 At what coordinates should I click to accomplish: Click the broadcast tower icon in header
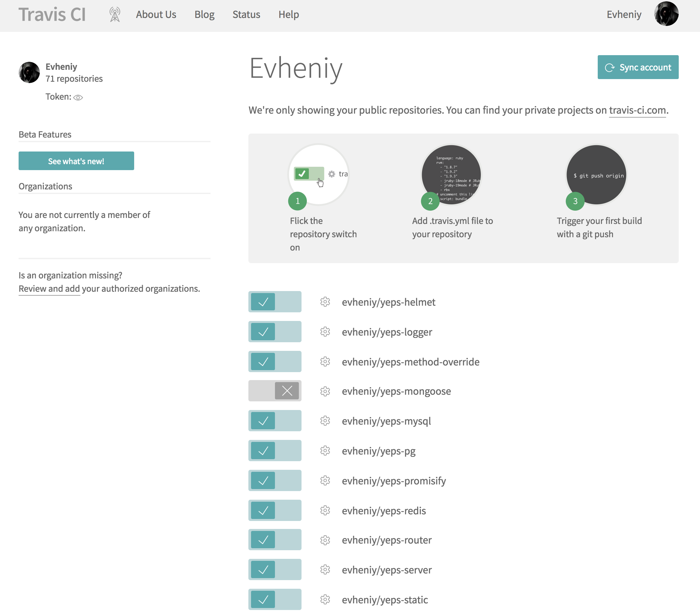(x=115, y=14)
